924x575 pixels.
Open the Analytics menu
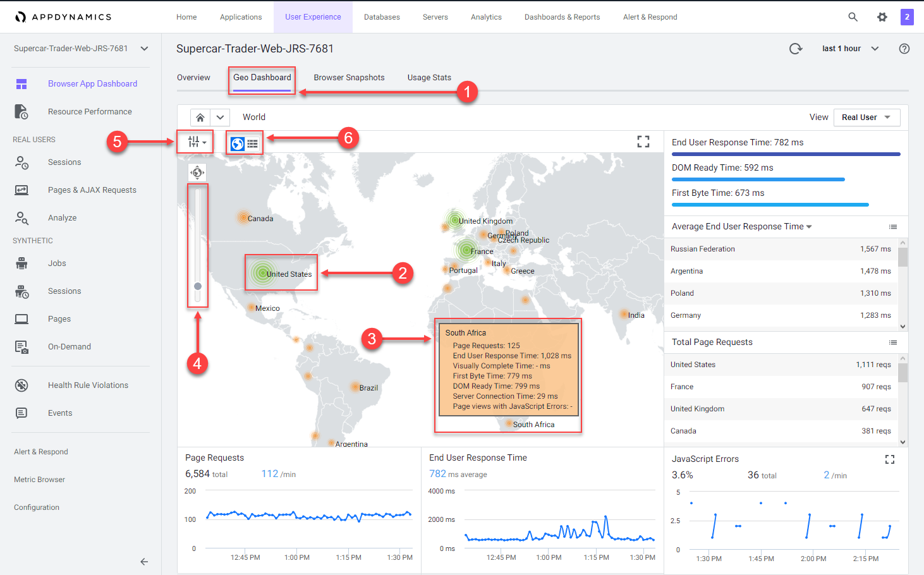pyautogui.click(x=486, y=17)
